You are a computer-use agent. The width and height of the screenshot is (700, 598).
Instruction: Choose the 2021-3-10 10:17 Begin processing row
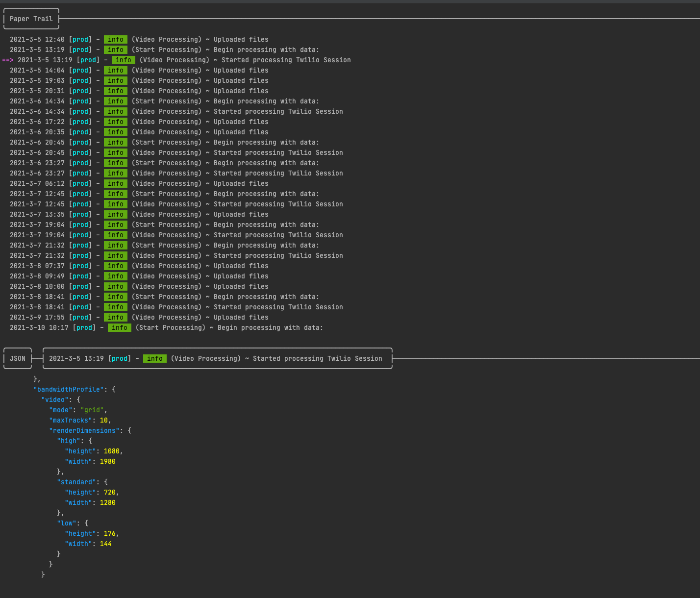point(167,327)
